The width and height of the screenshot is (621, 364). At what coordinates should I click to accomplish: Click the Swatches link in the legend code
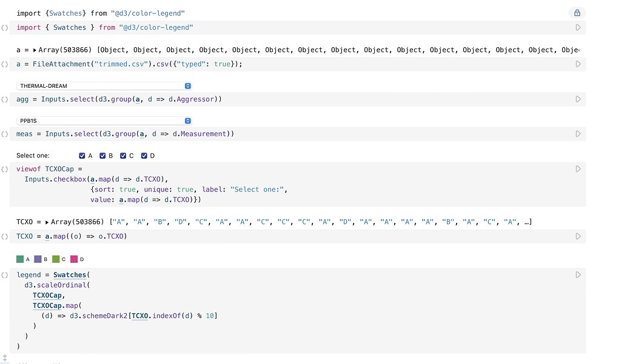coord(70,274)
